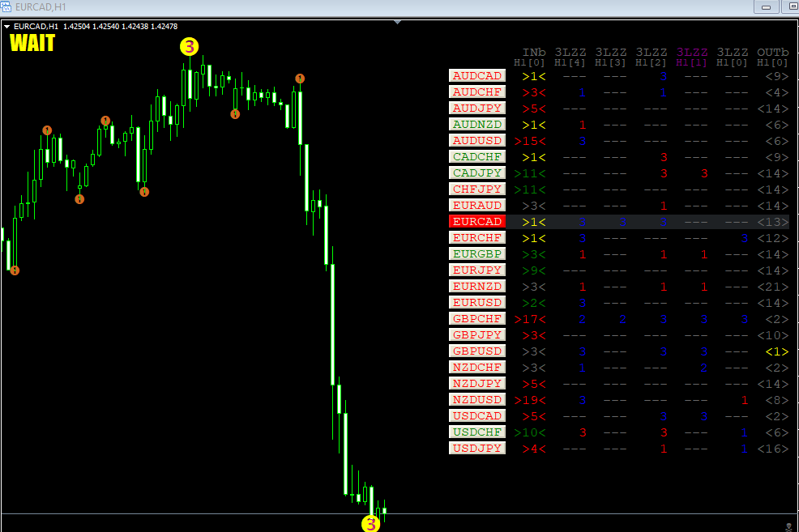Click the 3LZZ H1[4] column header
This screenshot has height=532, width=799.
point(570,57)
